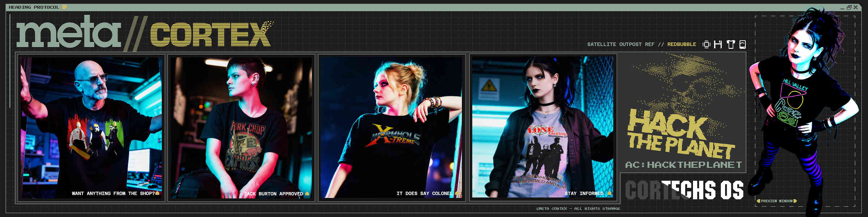Click the yellow marker after 'STAY INFORMED'
The image size is (868, 217).
pyautogui.click(x=609, y=193)
